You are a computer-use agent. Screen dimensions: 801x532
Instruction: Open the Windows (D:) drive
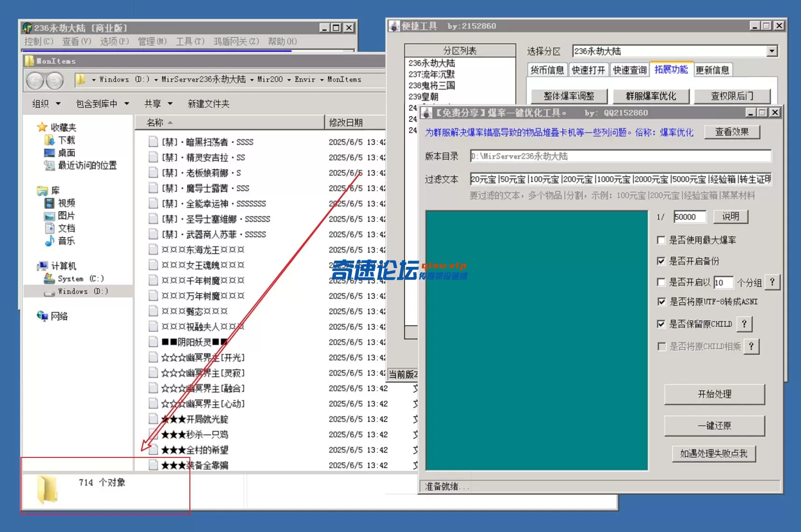point(76,291)
